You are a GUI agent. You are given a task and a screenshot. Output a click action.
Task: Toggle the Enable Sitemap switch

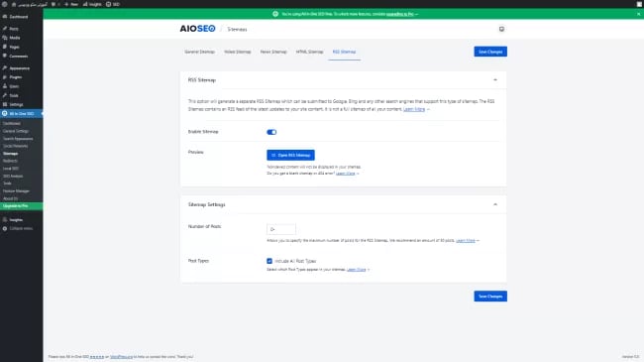[x=271, y=132]
